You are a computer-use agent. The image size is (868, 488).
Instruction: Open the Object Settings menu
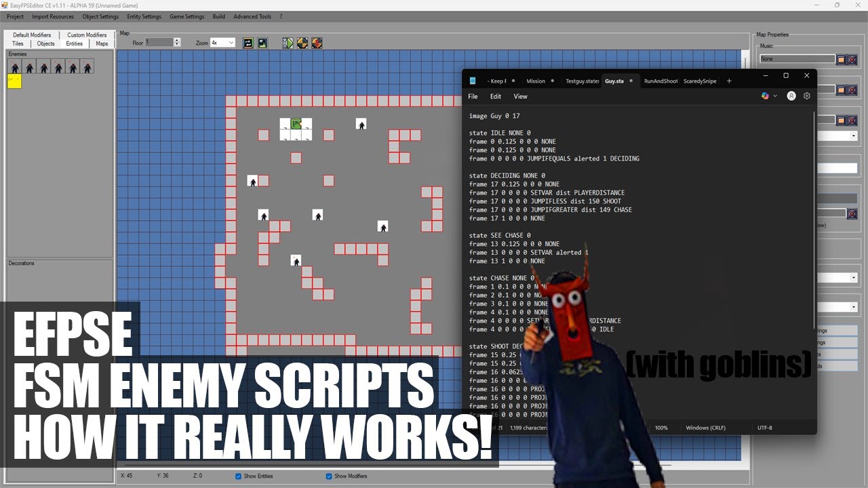[x=100, y=16]
